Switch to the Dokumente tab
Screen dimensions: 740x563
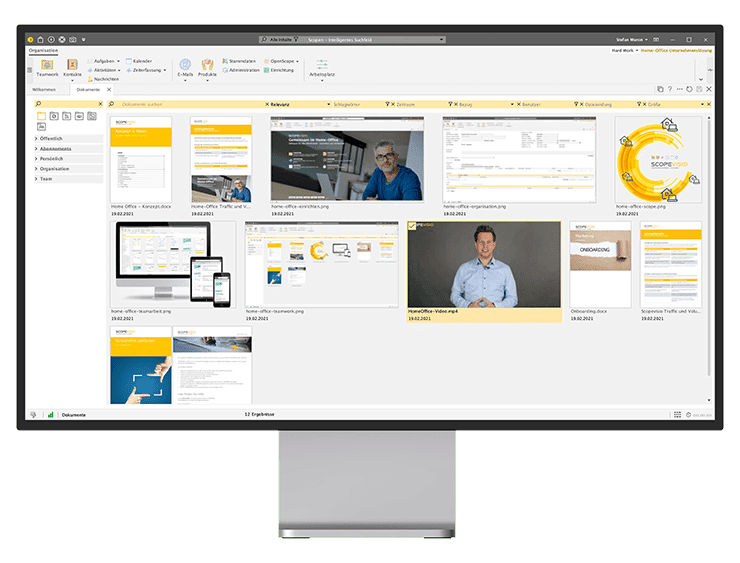(88, 90)
